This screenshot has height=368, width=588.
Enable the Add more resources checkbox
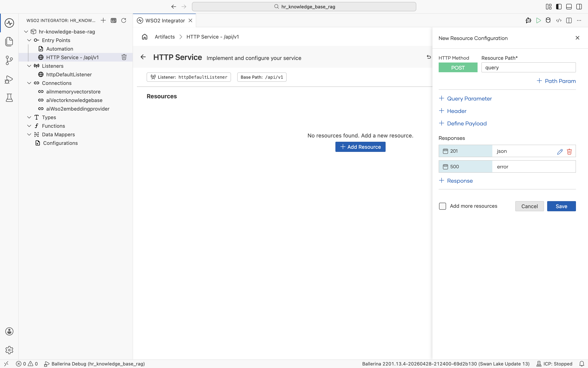(x=442, y=206)
